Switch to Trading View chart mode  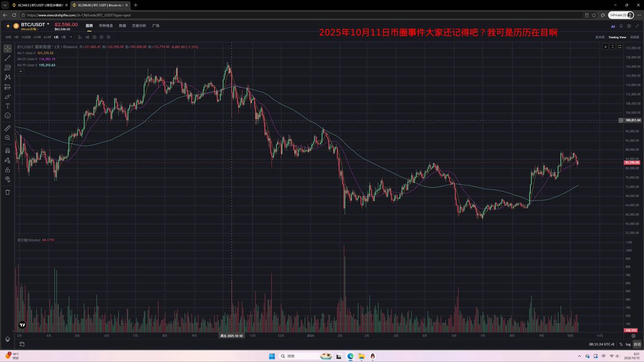[x=617, y=37]
